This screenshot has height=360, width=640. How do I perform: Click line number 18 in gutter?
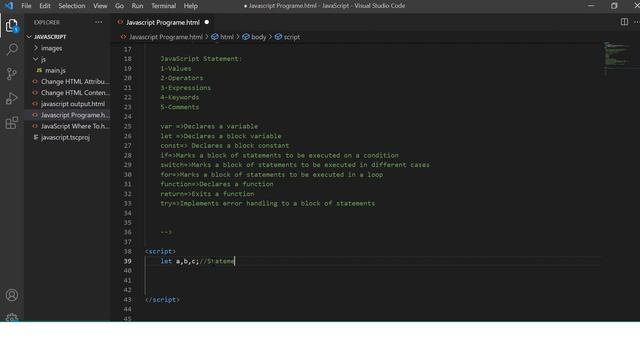[x=128, y=59]
